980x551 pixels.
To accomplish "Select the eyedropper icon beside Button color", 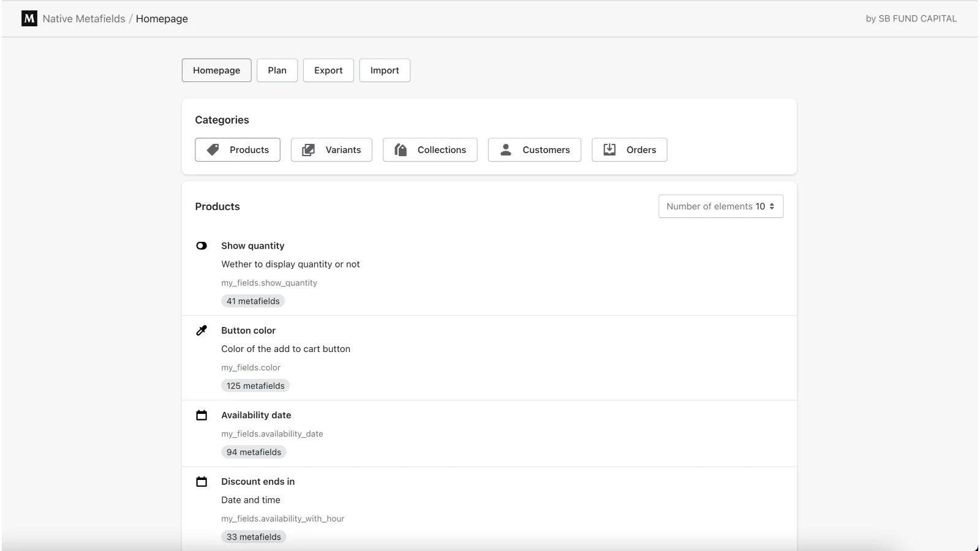I will (x=202, y=330).
